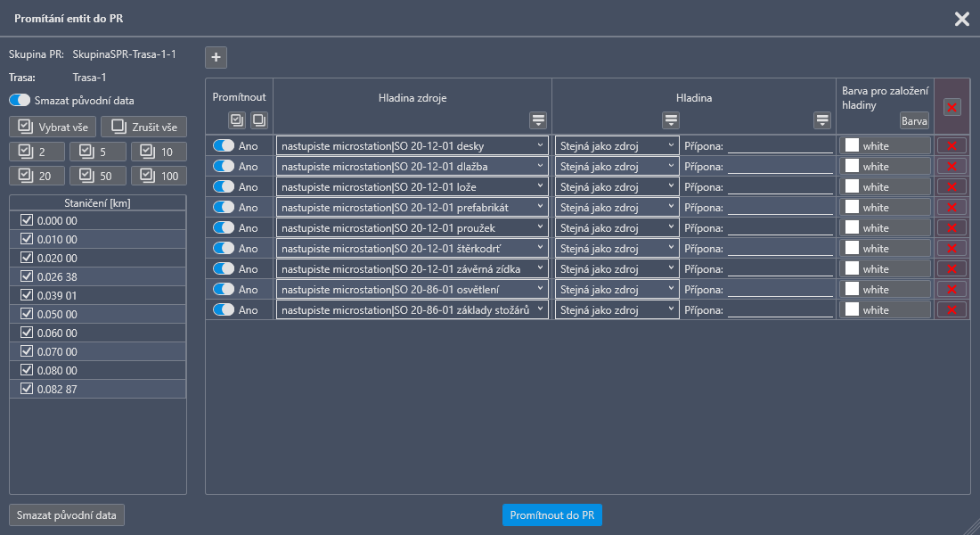
Task: Click the Vybrat vše button
Action: click(53, 127)
